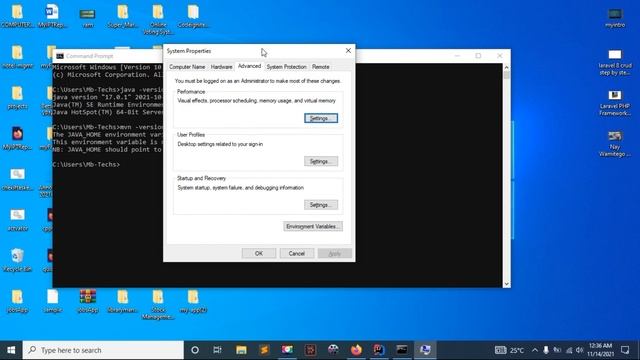Open the notification center

(x=625, y=350)
